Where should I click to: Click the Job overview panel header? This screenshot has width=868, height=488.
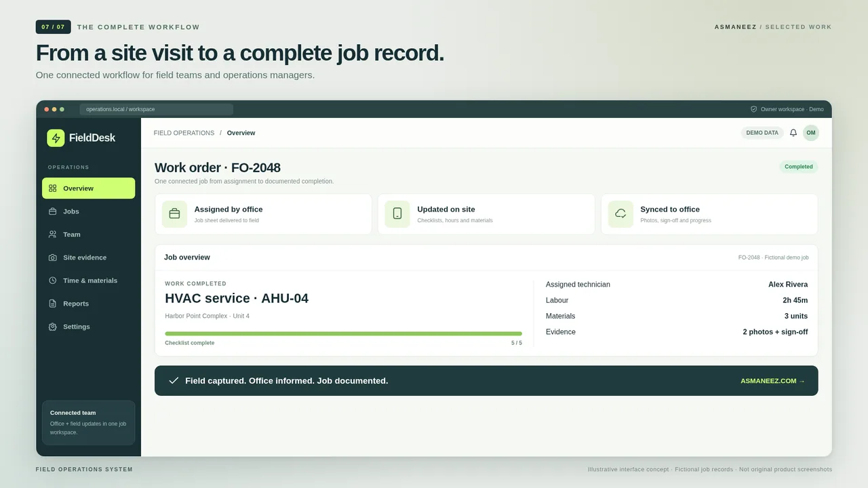[x=486, y=258]
